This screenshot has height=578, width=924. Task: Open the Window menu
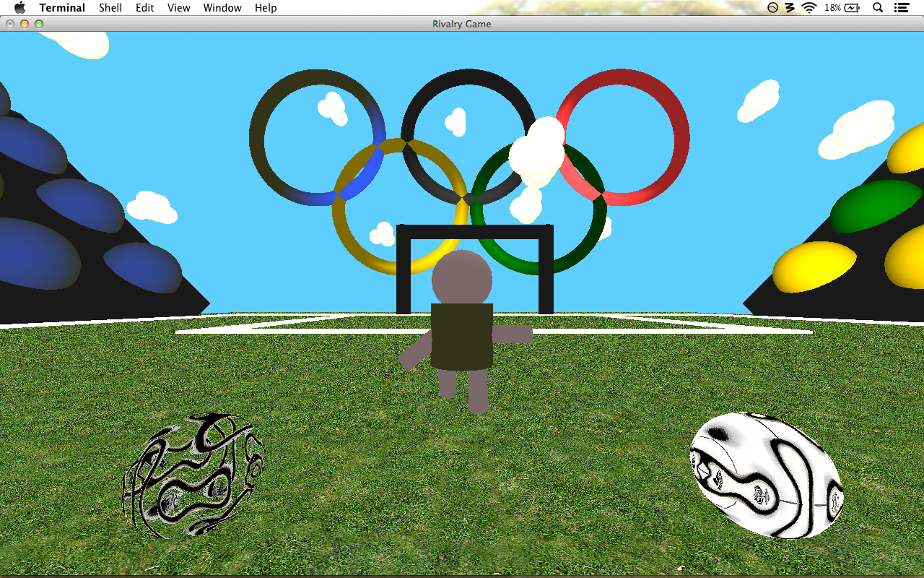click(x=222, y=8)
